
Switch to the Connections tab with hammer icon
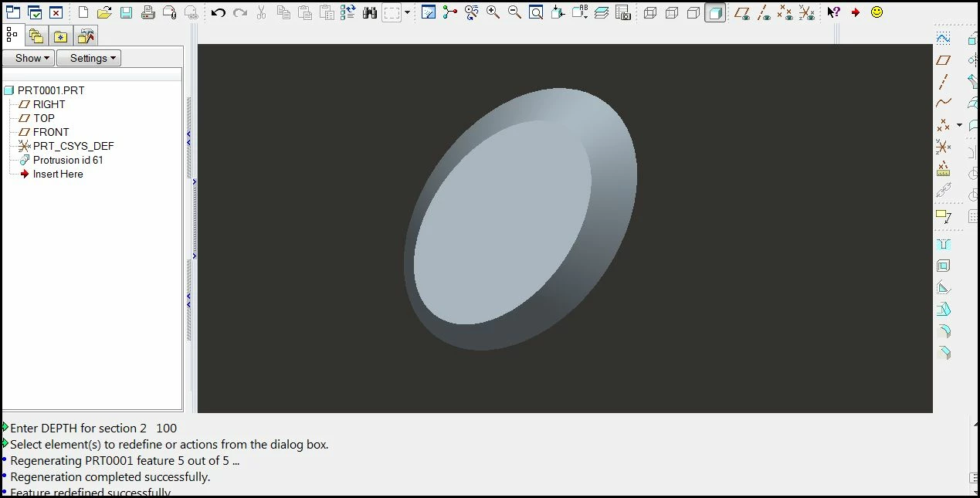[86, 36]
